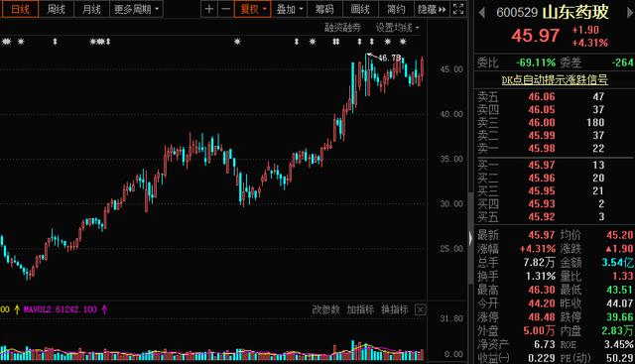Go to next stock with right arrow
Screen dimensions: 635x364
(630, 13)
